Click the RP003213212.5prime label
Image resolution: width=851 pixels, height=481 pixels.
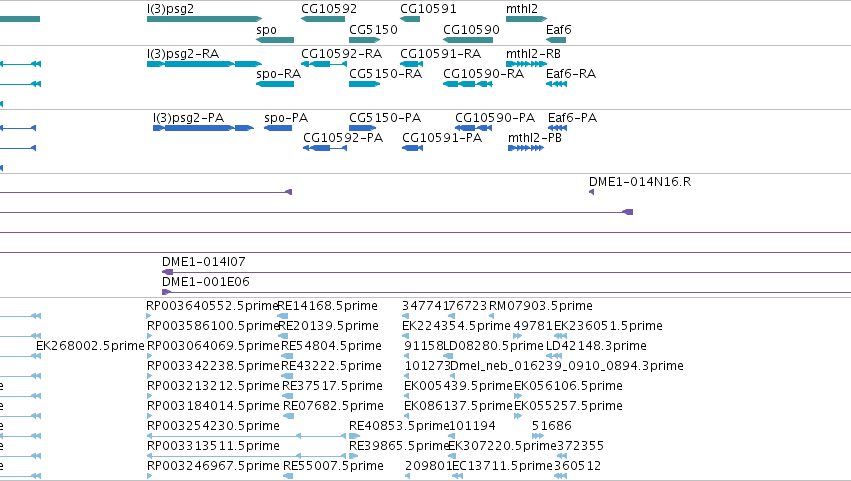click(213, 386)
